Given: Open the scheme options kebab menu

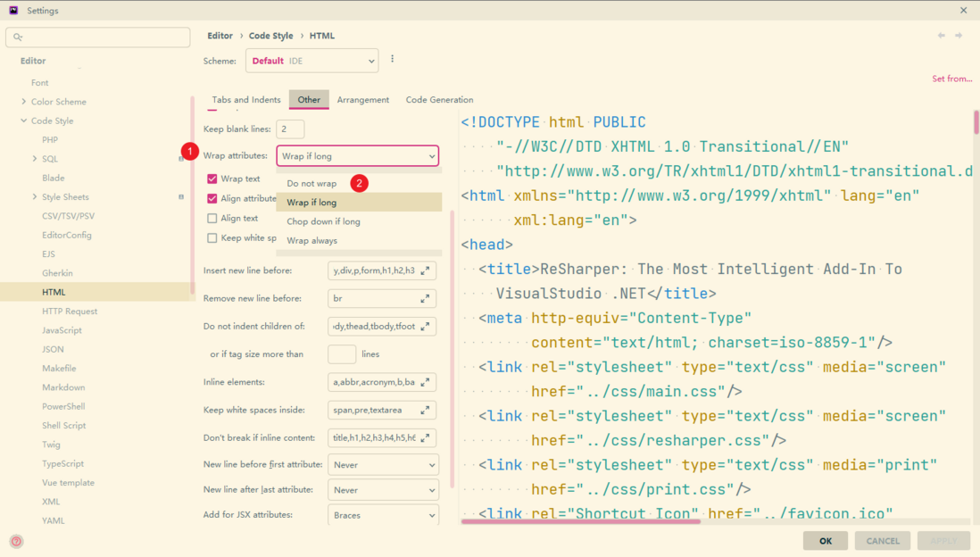Looking at the screenshot, I should (x=393, y=59).
